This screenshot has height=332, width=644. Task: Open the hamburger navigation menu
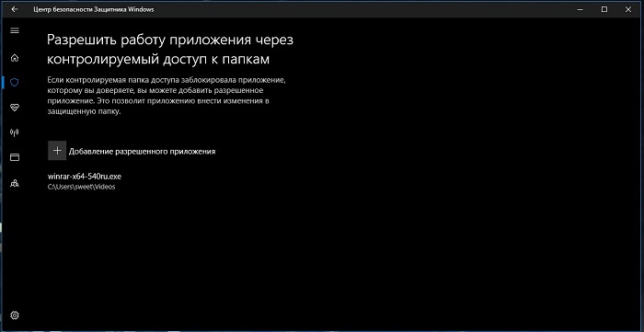[15, 30]
